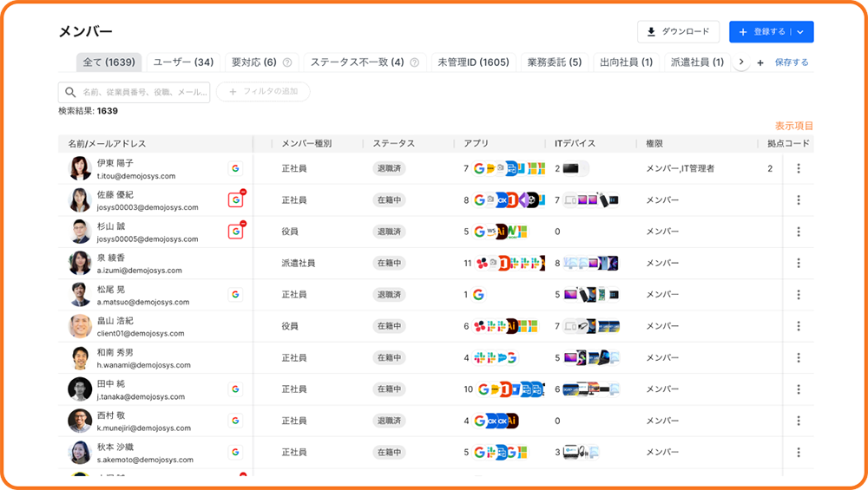
Task: Open kebab menu for 畠山 浩紀 row
Action: click(x=799, y=326)
